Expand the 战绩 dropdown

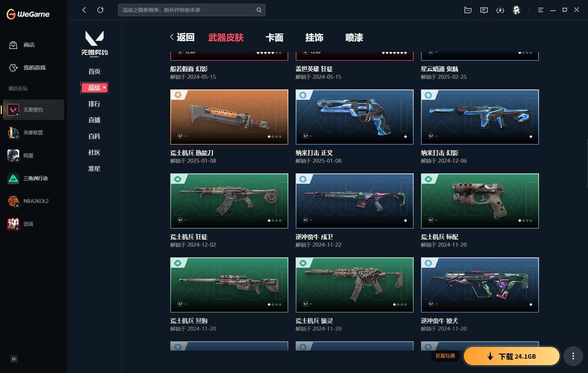tap(94, 88)
